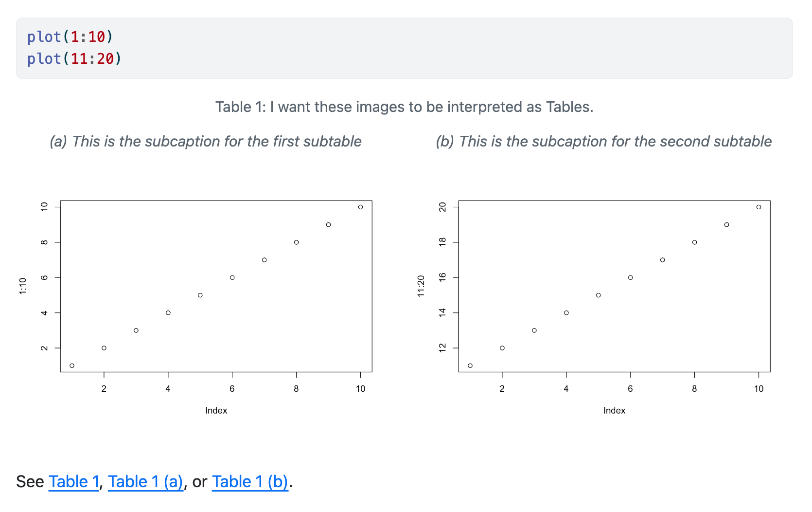Follow the "Table 1 (a)" link
The image size is (812, 512).
(x=145, y=481)
